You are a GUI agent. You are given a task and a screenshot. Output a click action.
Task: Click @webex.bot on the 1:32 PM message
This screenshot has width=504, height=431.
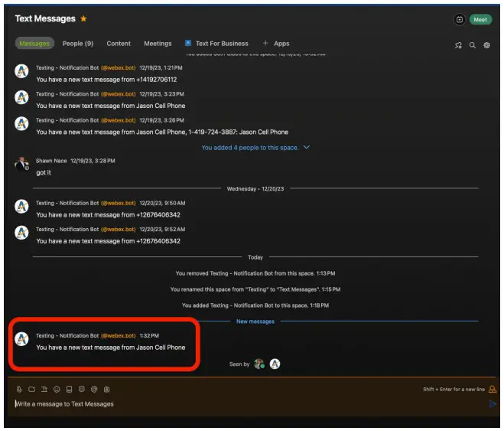click(119, 336)
